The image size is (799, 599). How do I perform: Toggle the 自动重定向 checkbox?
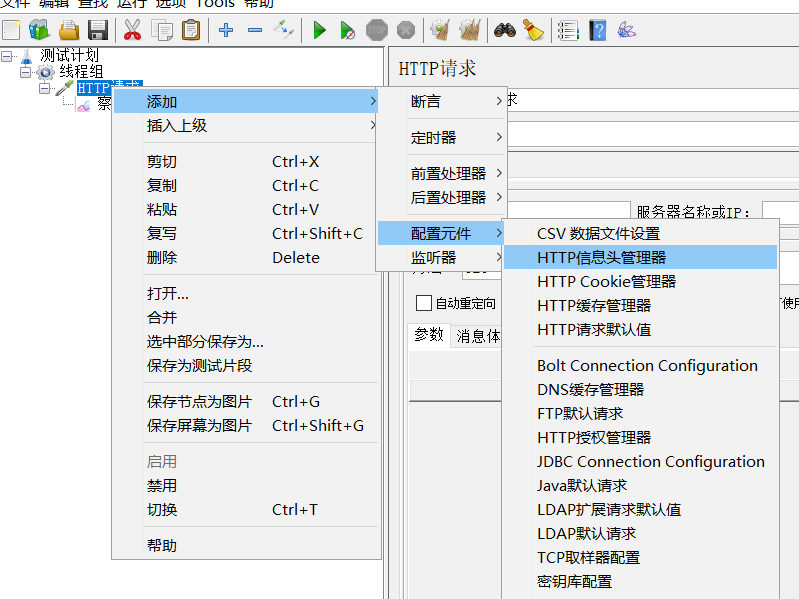pyautogui.click(x=424, y=303)
